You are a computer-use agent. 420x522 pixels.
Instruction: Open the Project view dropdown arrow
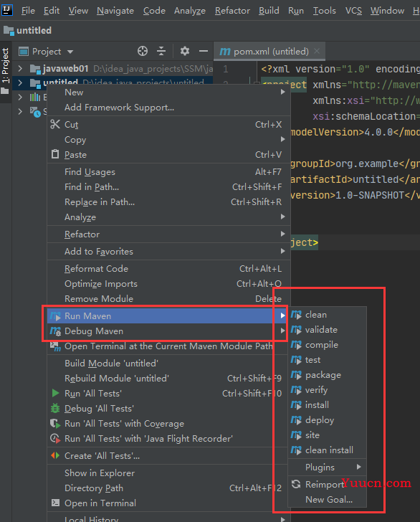(70, 52)
